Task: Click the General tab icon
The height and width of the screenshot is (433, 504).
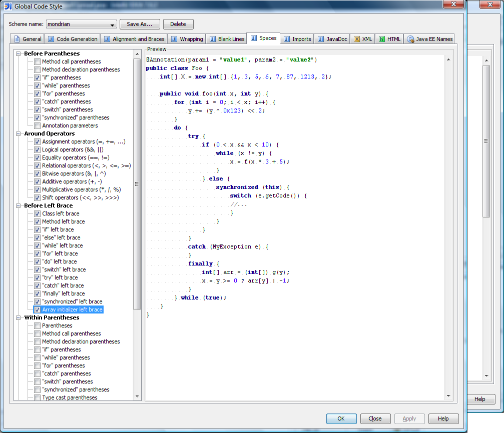Action: (x=17, y=39)
